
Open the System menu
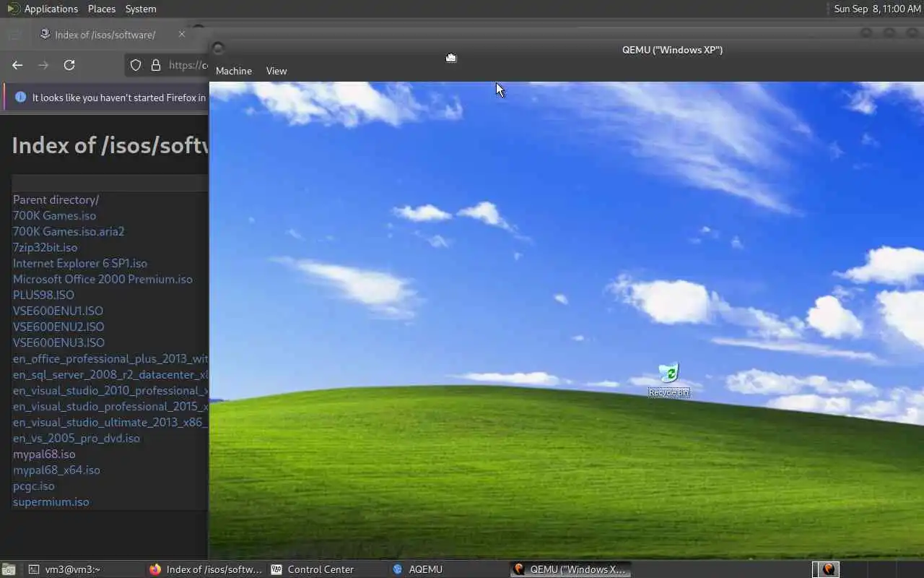(141, 9)
